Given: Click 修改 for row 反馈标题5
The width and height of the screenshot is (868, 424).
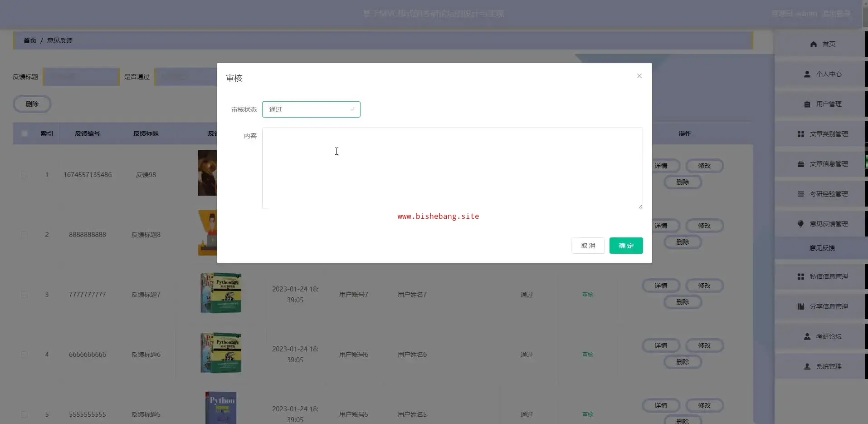Looking at the screenshot, I should 704,405.
